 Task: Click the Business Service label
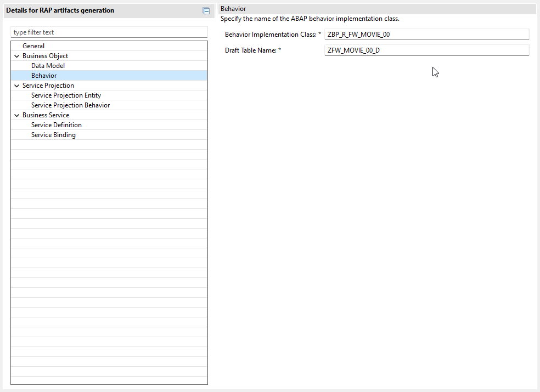(46, 115)
